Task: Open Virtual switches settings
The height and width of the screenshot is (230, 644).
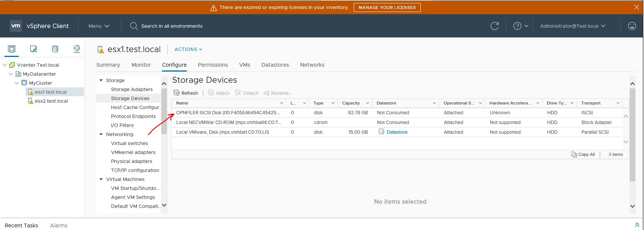Action: coord(129,143)
